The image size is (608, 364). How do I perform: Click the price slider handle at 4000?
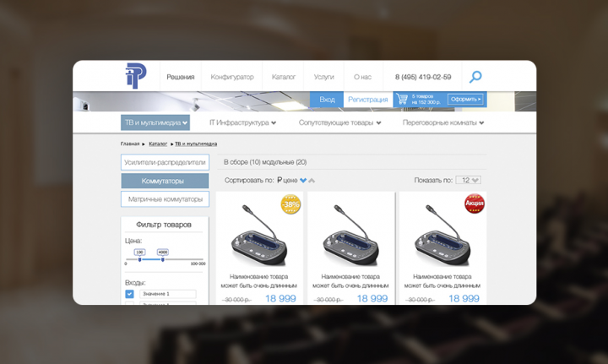163,259
